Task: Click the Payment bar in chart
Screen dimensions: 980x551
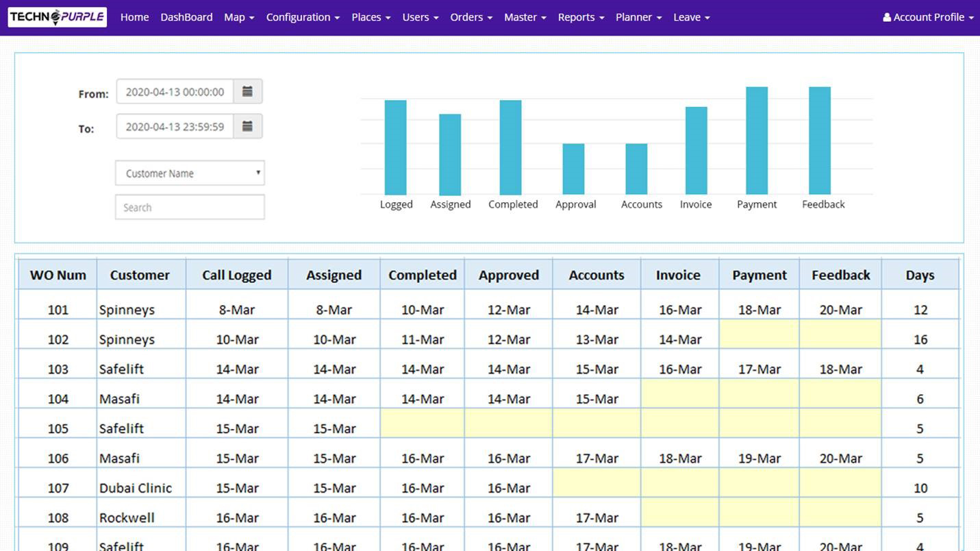Action: (x=757, y=140)
